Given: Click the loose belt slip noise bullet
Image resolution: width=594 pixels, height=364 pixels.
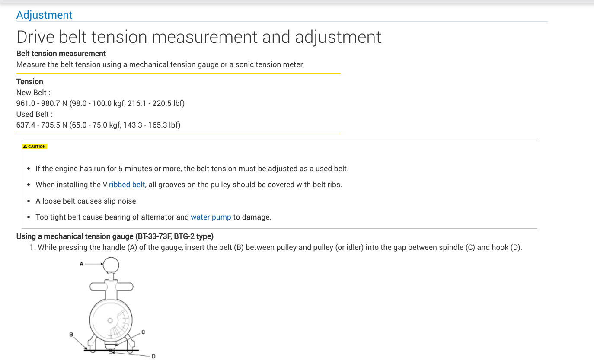Looking at the screenshot, I should (86, 201).
